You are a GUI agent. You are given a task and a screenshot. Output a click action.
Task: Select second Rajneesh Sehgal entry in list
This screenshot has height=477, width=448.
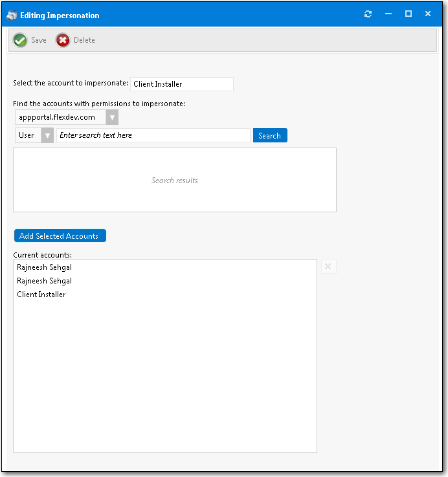(x=45, y=281)
